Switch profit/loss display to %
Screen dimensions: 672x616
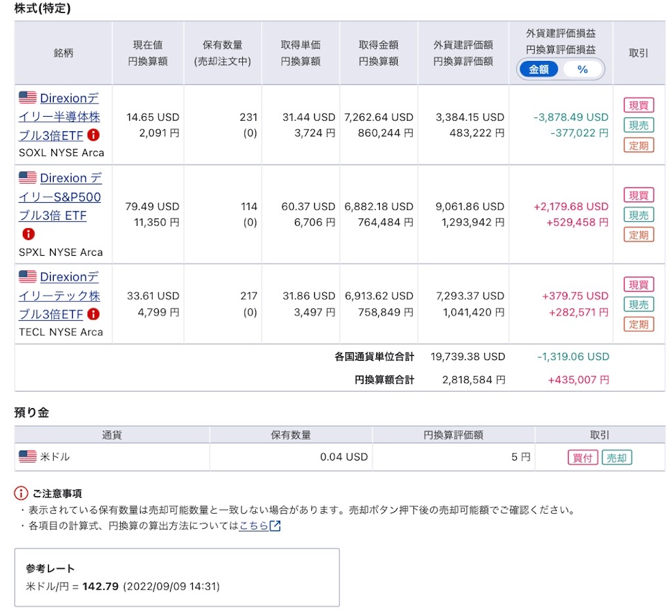pyautogui.click(x=583, y=70)
